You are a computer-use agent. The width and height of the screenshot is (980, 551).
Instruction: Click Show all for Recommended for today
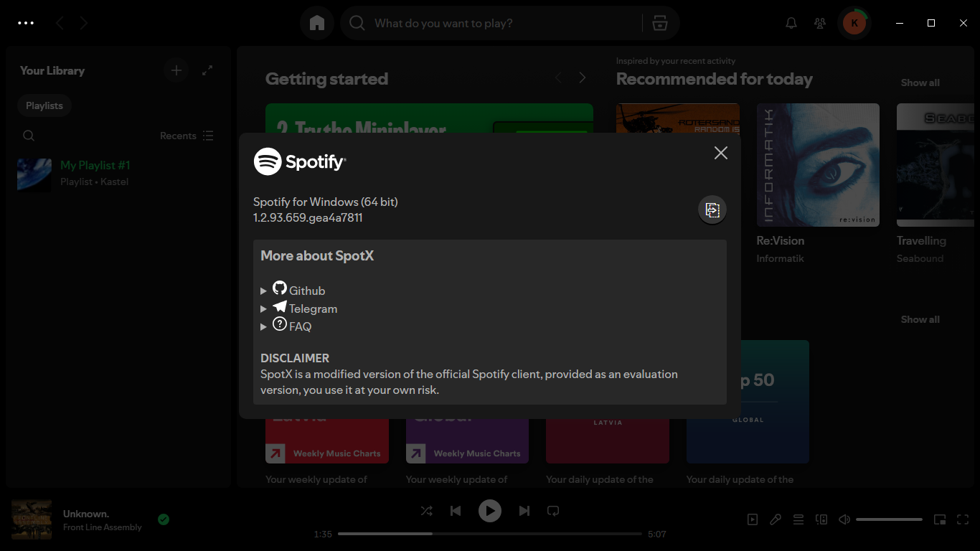[x=920, y=83]
